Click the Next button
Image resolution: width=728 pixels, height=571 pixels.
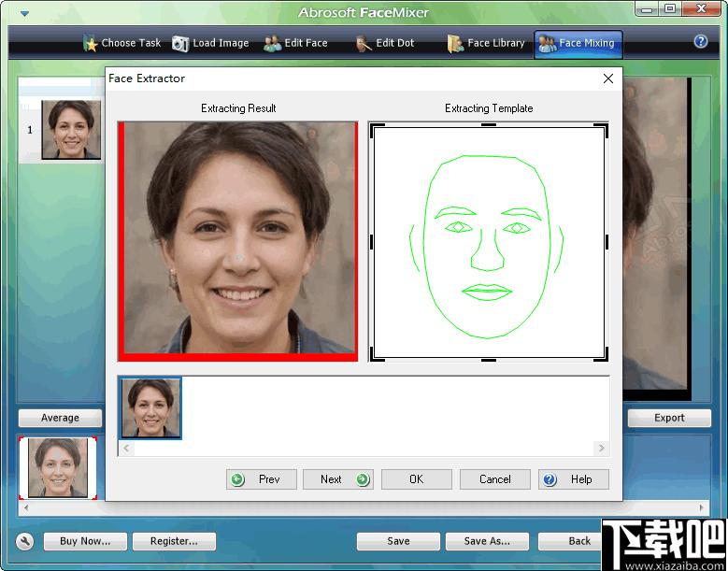(338, 479)
